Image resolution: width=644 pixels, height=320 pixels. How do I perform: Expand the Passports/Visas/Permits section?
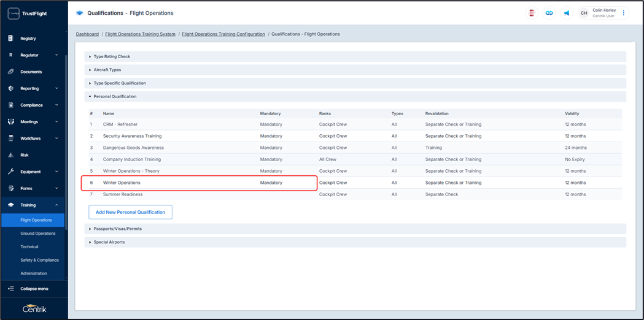117,229
